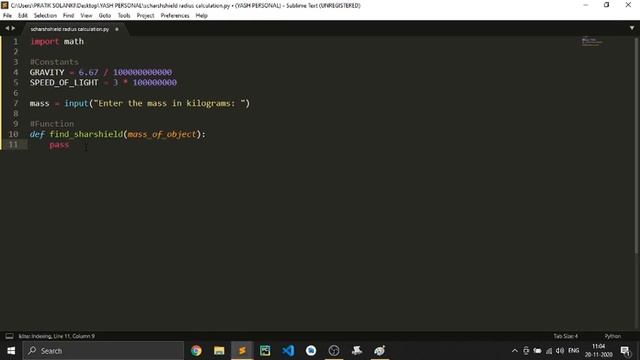Open the blue round app taskbar icon
The width and height of the screenshot is (640, 360).
tap(311, 351)
